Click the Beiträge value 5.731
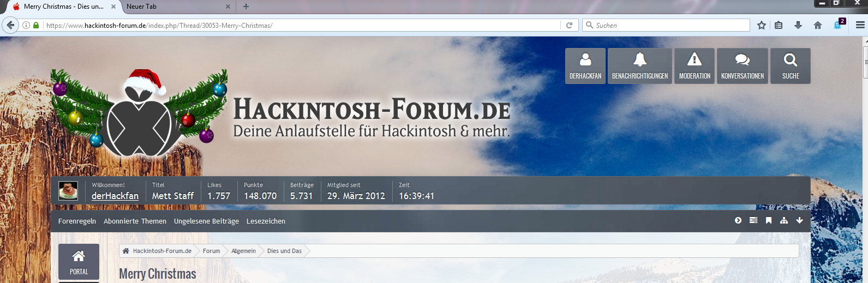The image size is (868, 283). pos(302,196)
